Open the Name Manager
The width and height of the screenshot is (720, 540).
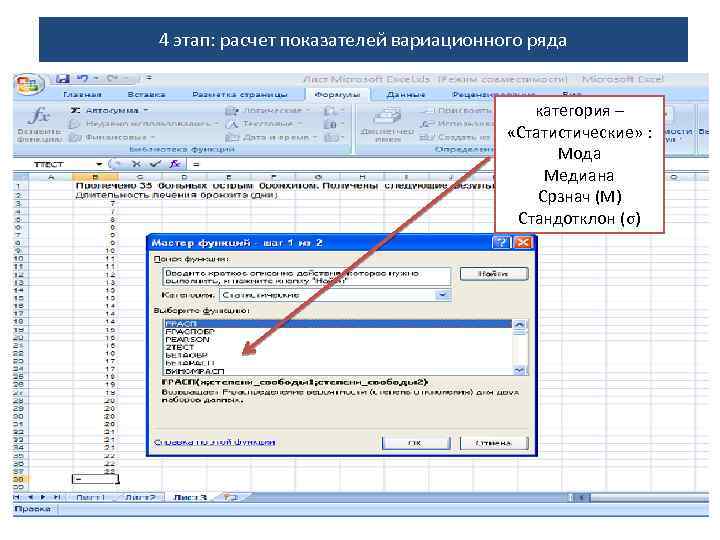click(x=388, y=125)
